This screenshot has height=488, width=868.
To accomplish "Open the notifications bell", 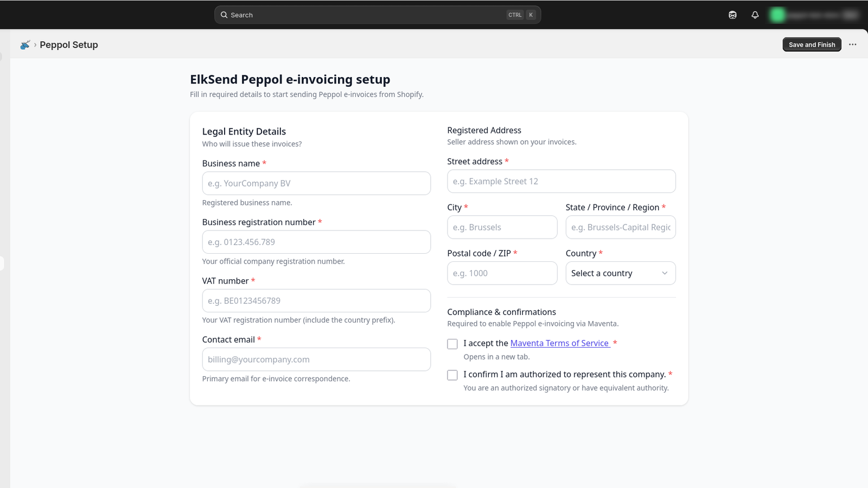I will [x=755, y=15].
